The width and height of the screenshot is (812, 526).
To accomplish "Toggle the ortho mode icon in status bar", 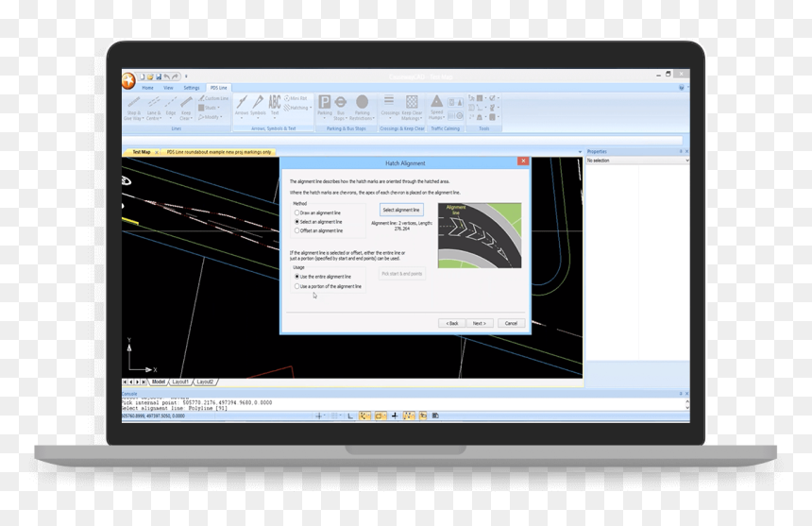I will [350, 416].
